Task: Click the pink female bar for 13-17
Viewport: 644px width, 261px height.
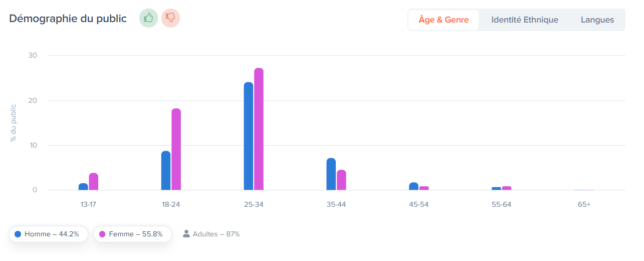Action: tap(93, 182)
